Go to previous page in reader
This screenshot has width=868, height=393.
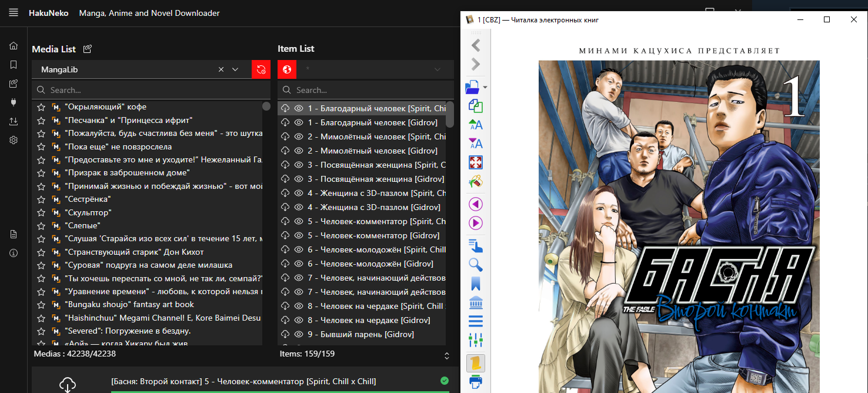point(476,204)
